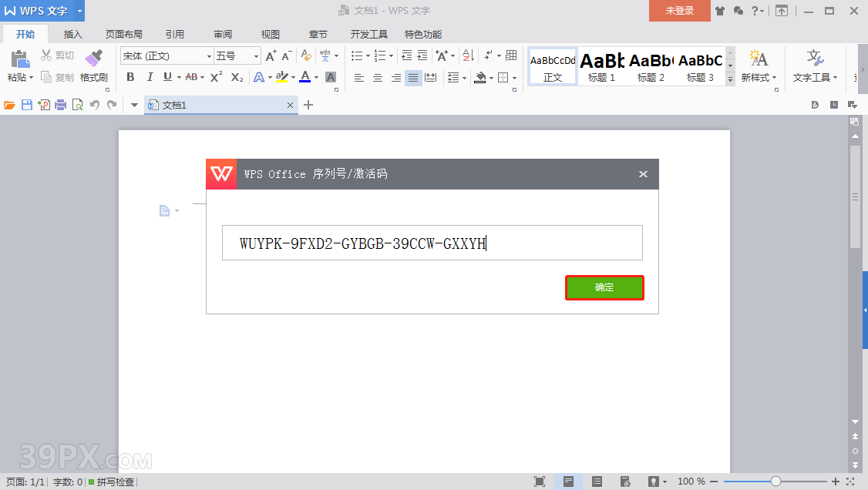This screenshot has height=490, width=868.
Task: Close the 序列号/激活码 dialog
Action: click(x=643, y=174)
